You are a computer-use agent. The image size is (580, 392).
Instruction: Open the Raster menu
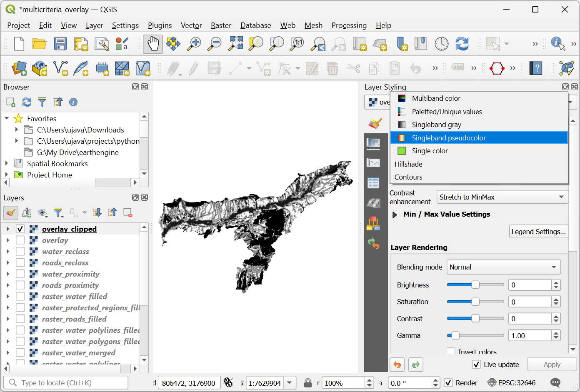221,25
